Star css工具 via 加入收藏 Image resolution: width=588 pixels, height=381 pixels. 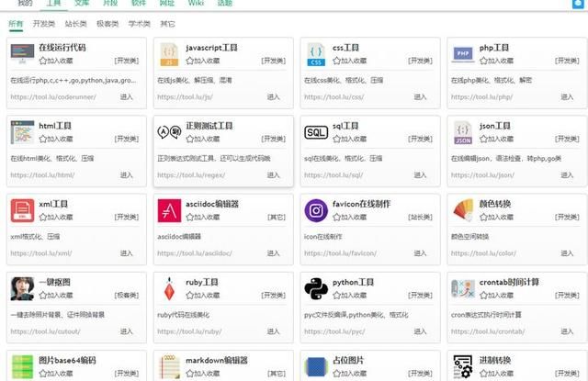(x=349, y=61)
